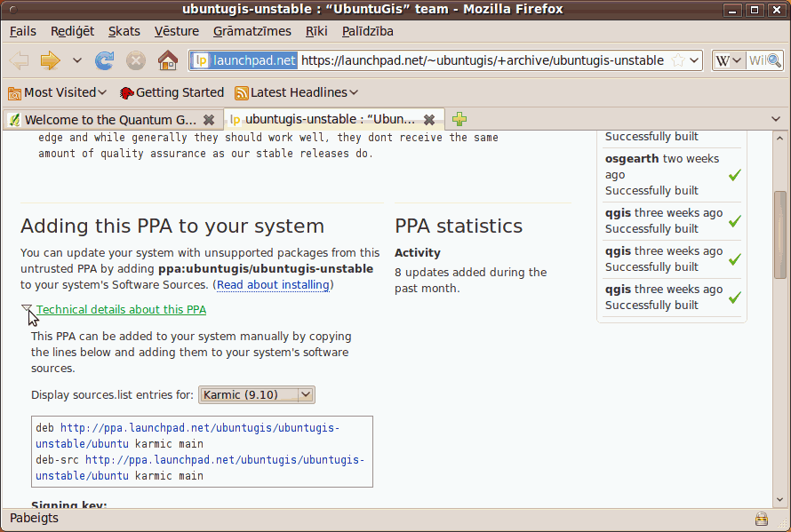This screenshot has width=791, height=532.
Task: Click the Latest Headlines RSS feed icon
Action: (242, 92)
